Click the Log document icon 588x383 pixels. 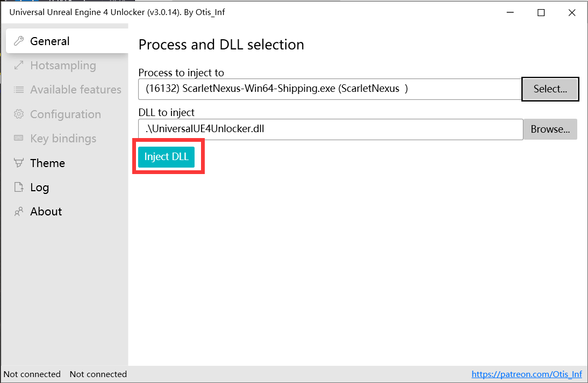point(19,187)
